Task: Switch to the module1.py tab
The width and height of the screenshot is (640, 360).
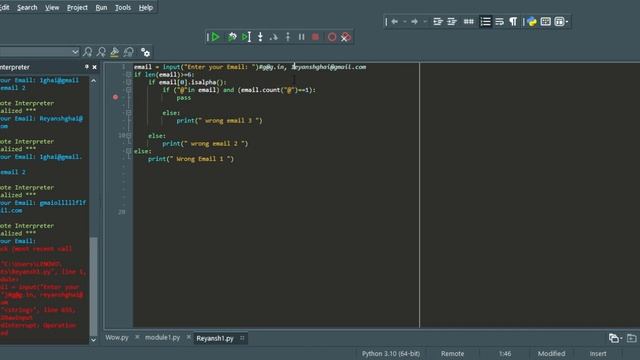Action: 162,338
